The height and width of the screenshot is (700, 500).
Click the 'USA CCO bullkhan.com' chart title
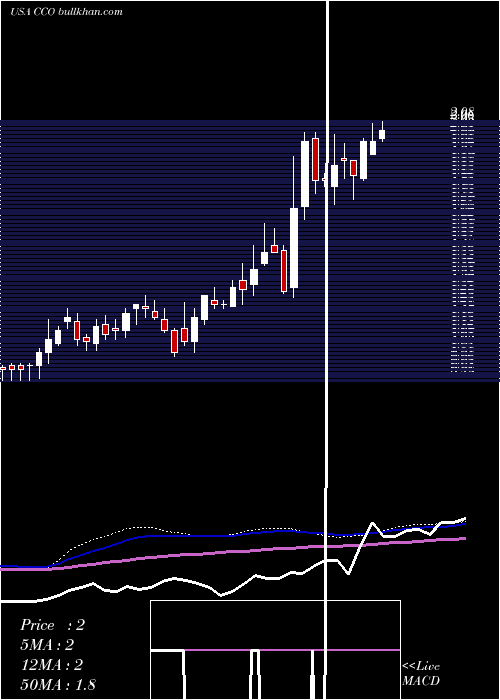click(67, 12)
